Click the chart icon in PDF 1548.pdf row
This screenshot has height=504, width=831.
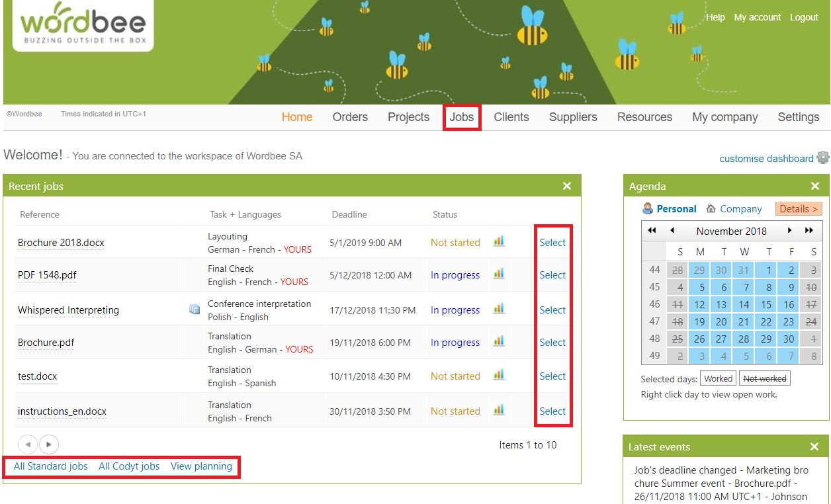click(499, 274)
